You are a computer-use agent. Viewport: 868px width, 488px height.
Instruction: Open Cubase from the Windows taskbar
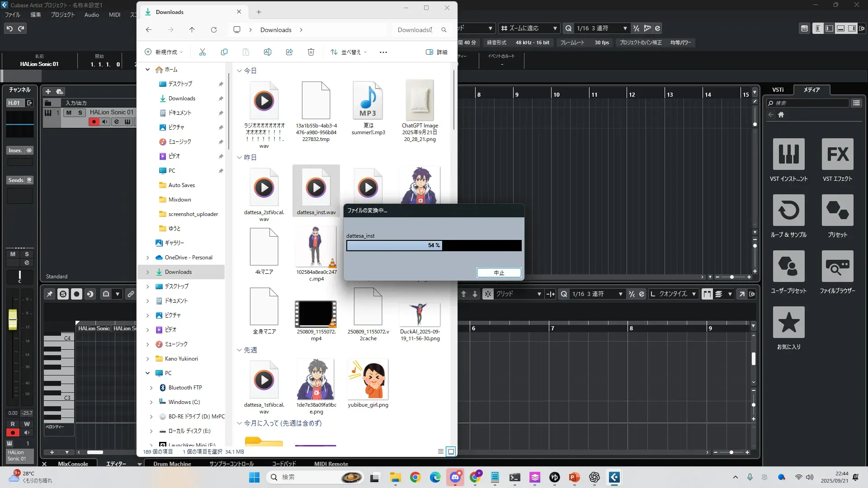tap(614, 477)
